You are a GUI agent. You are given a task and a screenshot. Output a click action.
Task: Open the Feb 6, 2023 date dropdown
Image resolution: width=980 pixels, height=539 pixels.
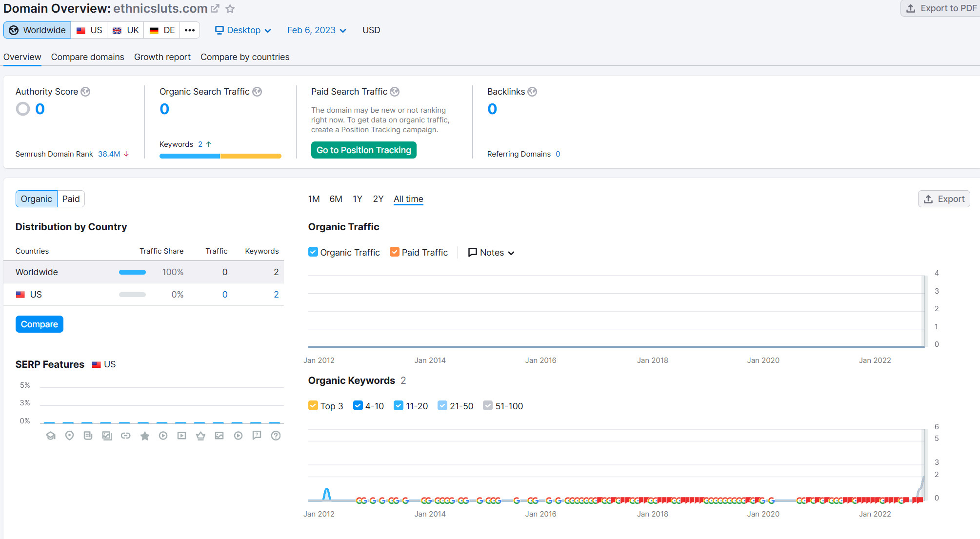click(316, 30)
